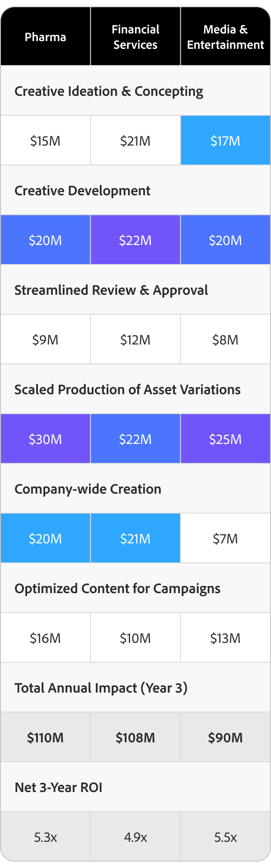Click the Net 3-Year ROI heading
Viewport: 271px width, 868px height.
click(x=58, y=788)
